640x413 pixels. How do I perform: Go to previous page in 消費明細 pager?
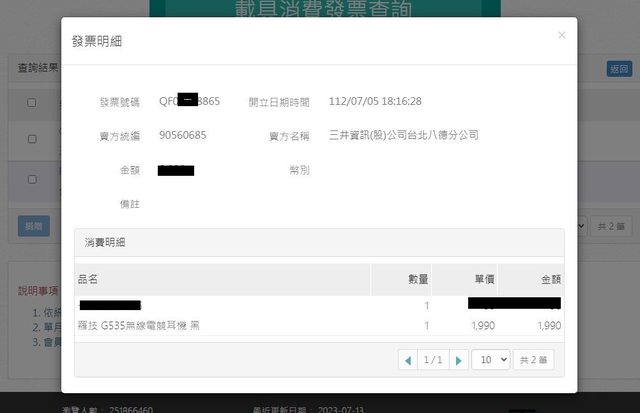409,360
